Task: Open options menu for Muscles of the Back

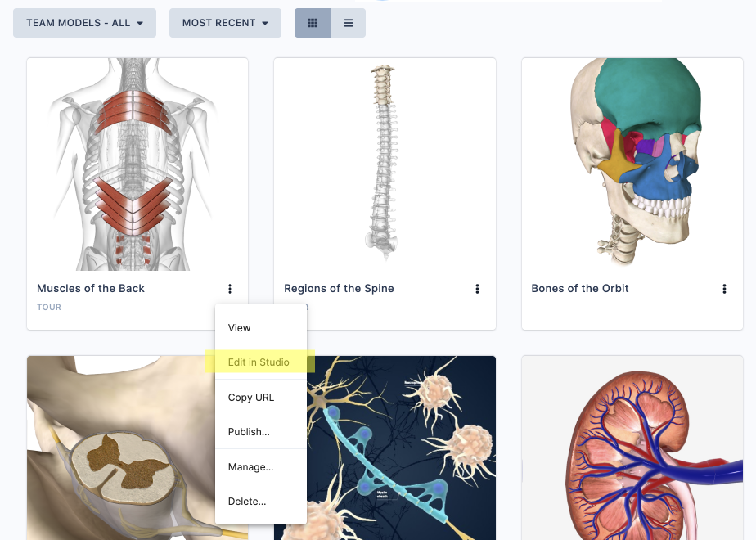Action: click(230, 289)
